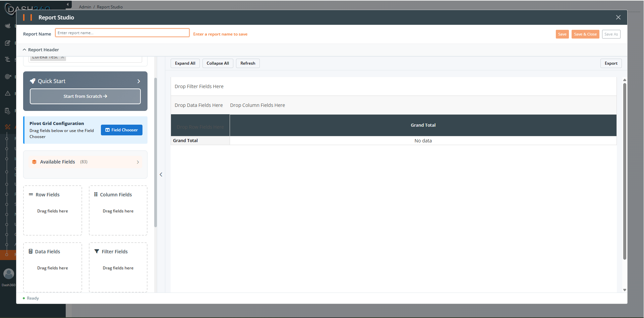Click the Drop Column Fields Here area

tap(257, 105)
